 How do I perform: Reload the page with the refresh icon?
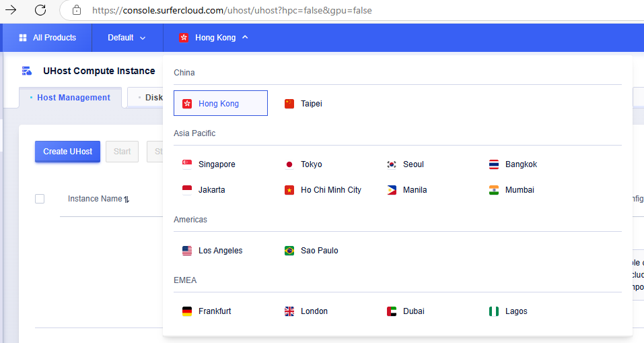click(x=40, y=10)
